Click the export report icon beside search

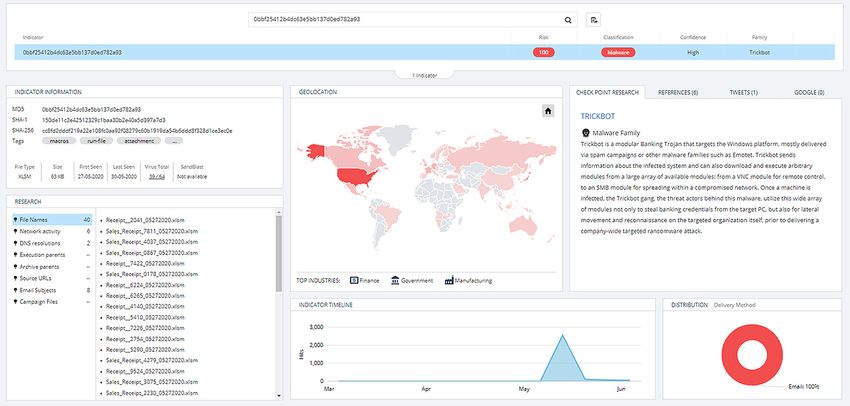coord(594,20)
